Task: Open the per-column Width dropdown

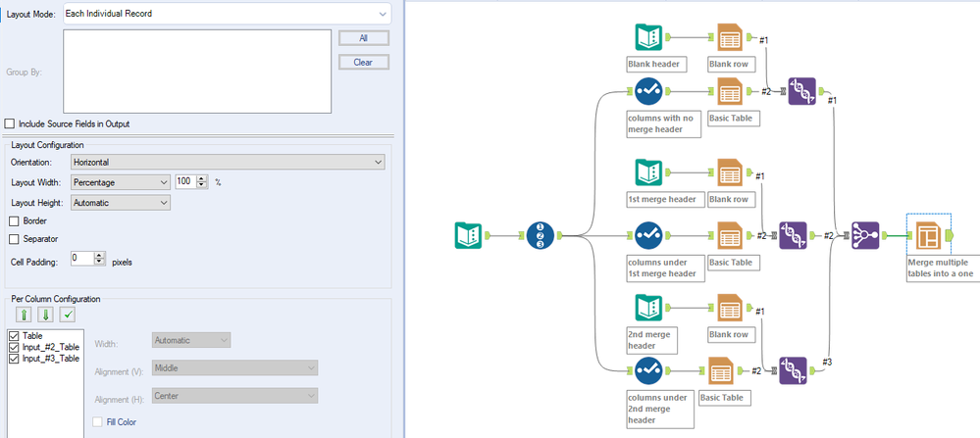Action: tap(191, 340)
